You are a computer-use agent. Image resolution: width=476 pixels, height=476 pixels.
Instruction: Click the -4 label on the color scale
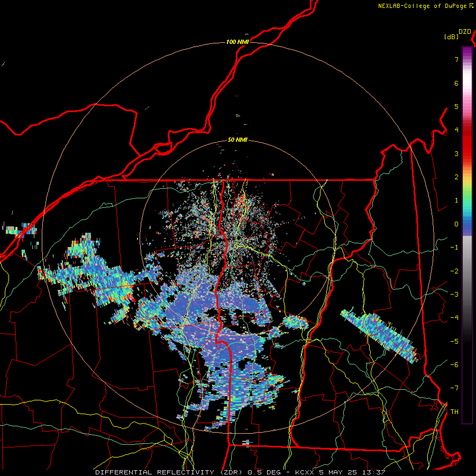point(454,318)
